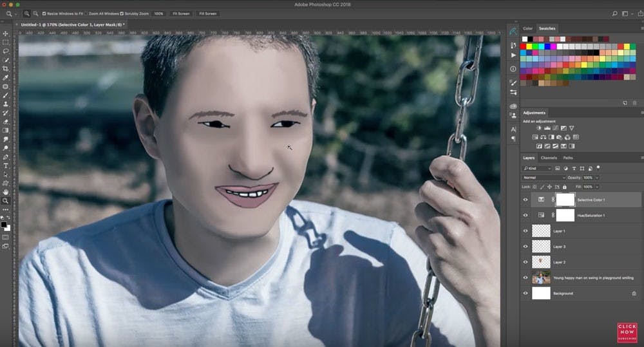Add a Levels adjustment

tap(547, 128)
